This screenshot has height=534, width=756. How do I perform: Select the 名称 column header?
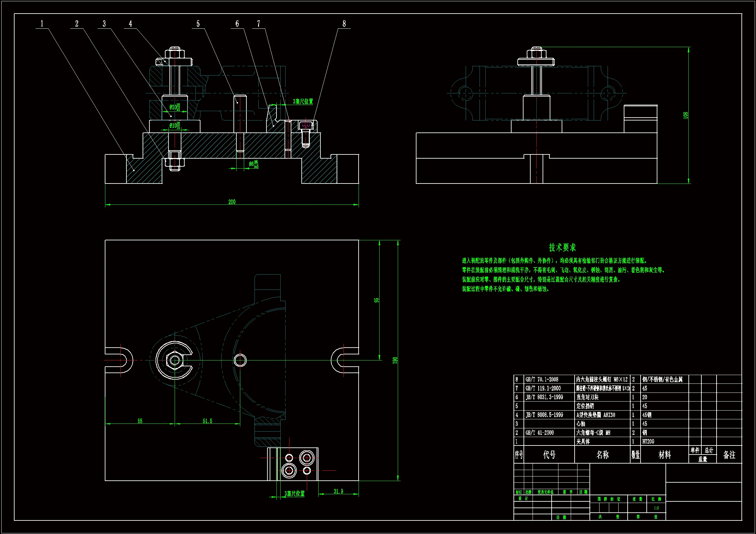pyautogui.click(x=602, y=455)
